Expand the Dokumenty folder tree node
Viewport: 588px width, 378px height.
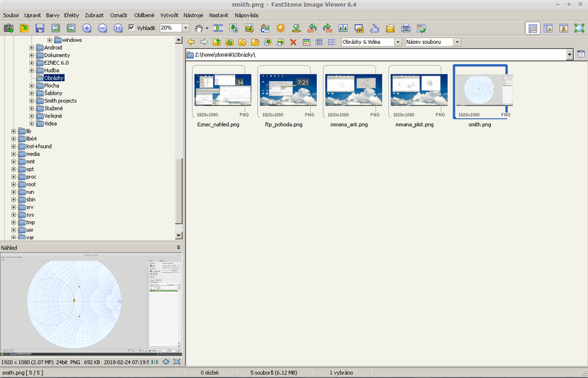click(31, 56)
